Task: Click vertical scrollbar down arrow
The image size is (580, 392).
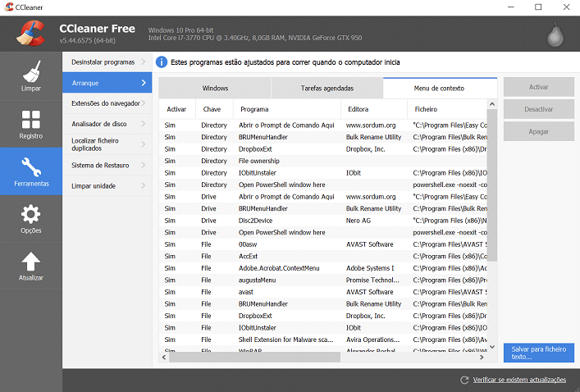Action: coord(492,347)
